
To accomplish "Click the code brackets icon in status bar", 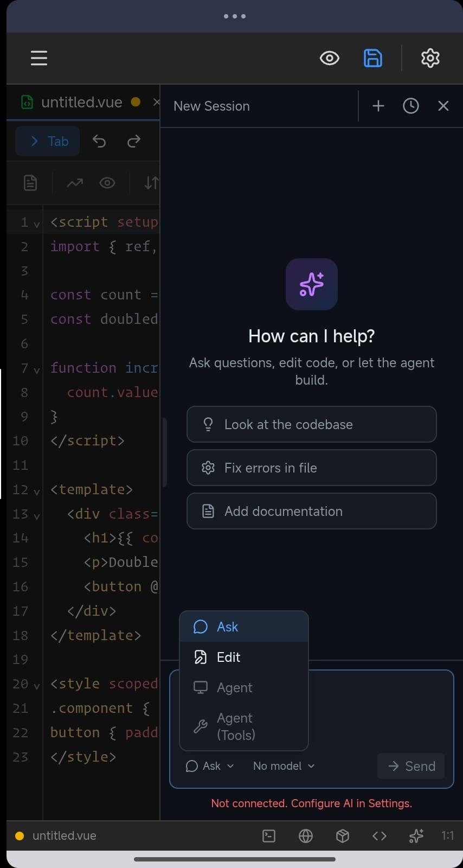I will (x=379, y=836).
